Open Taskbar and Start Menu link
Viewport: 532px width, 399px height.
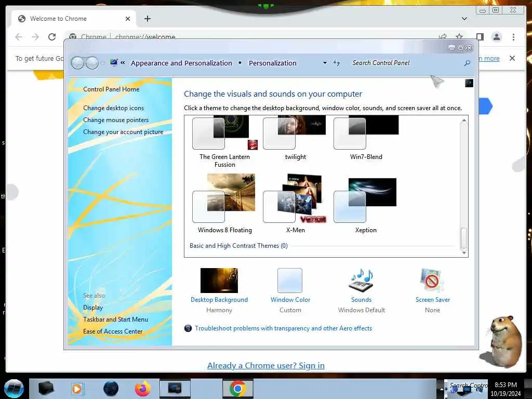(x=115, y=320)
